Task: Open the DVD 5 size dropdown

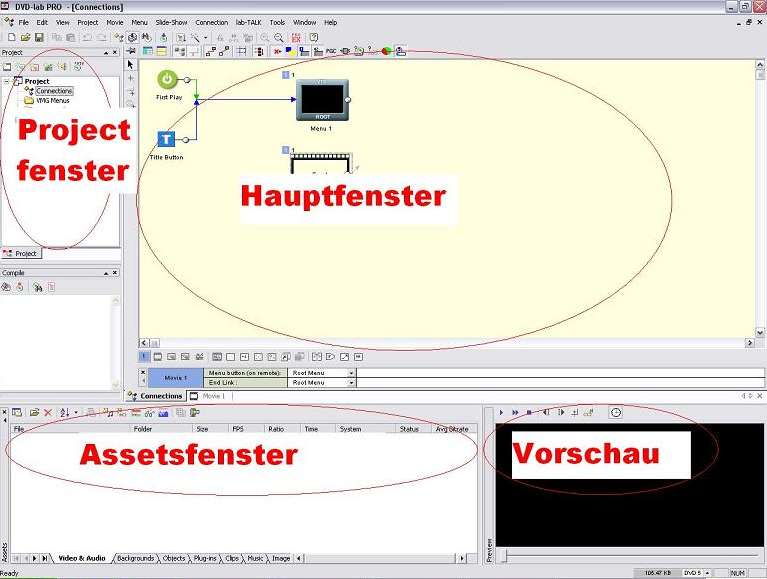Action: pyautogui.click(x=706, y=573)
